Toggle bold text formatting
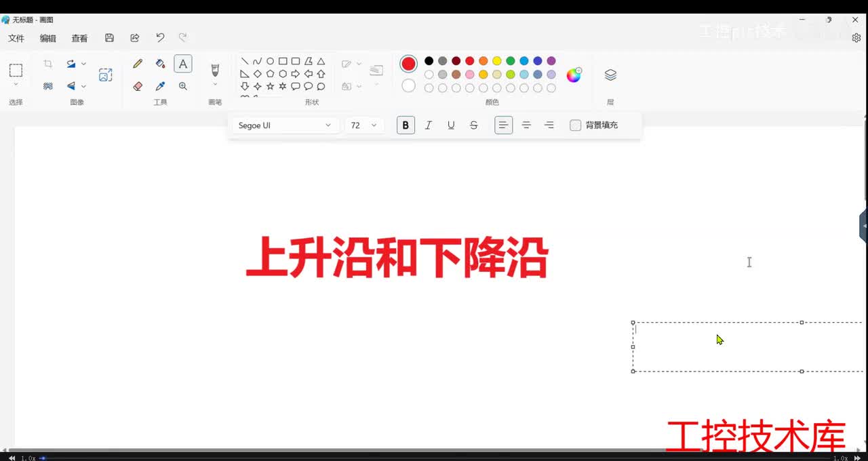The image size is (868, 461). (406, 125)
